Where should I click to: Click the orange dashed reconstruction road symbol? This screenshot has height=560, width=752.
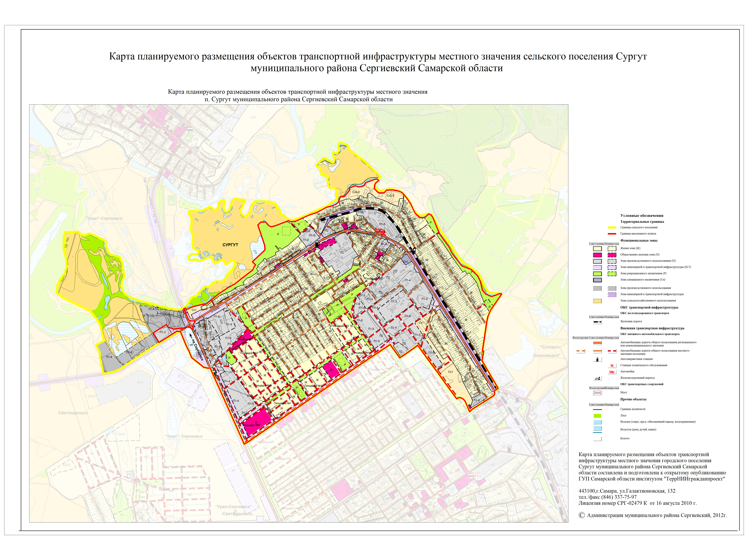pyautogui.click(x=581, y=351)
